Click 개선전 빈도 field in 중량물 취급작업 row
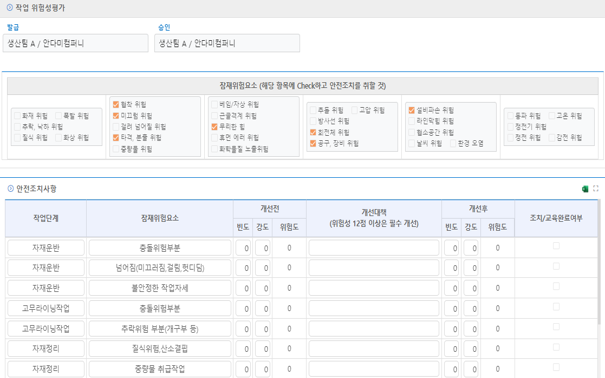 click(x=243, y=369)
